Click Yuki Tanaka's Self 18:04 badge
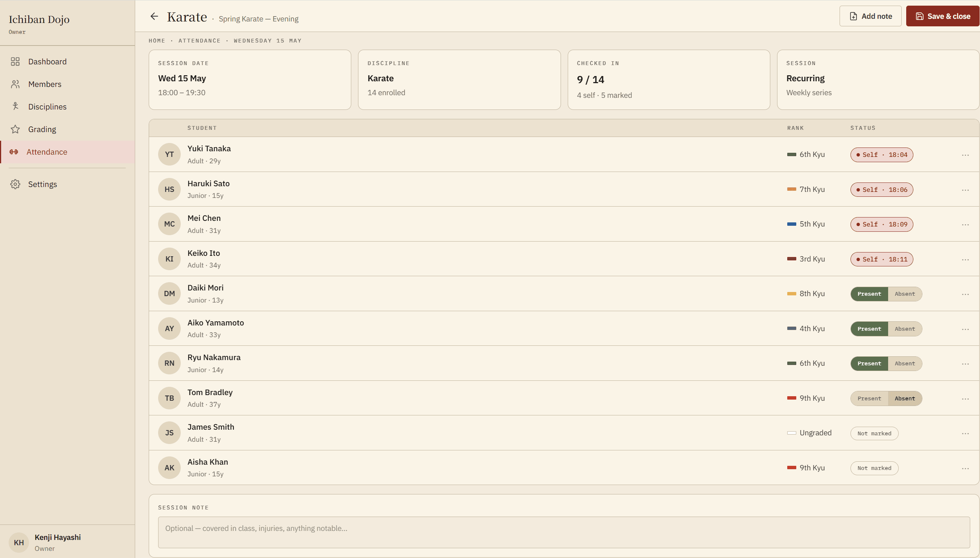Image resolution: width=980 pixels, height=558 pixels. click(x=881, y=155)
